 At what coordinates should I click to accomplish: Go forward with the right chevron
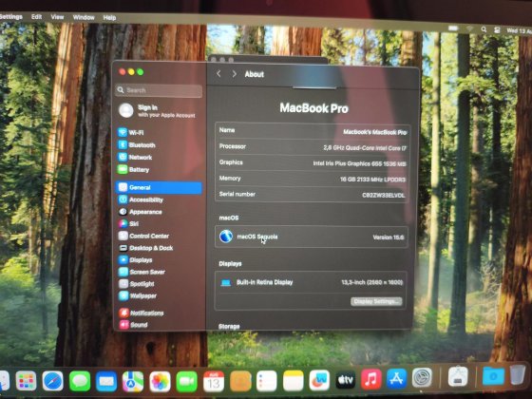[x=234, y=74]
